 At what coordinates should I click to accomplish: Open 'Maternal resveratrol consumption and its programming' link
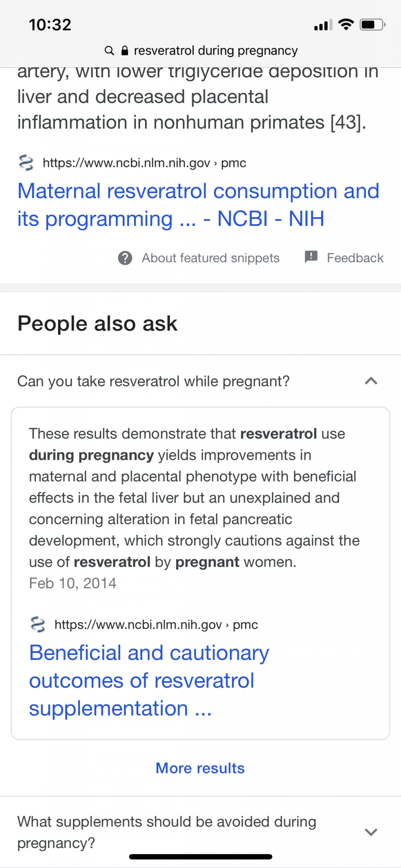(x=198, y=205)
